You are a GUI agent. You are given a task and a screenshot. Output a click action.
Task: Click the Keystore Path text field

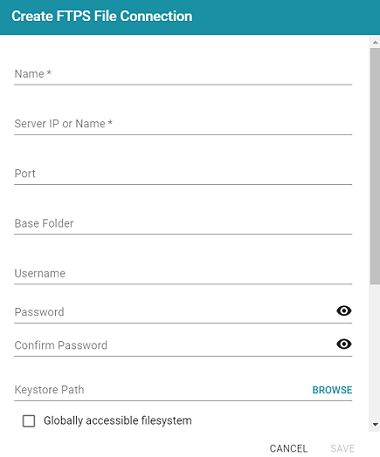coord(162,390)
